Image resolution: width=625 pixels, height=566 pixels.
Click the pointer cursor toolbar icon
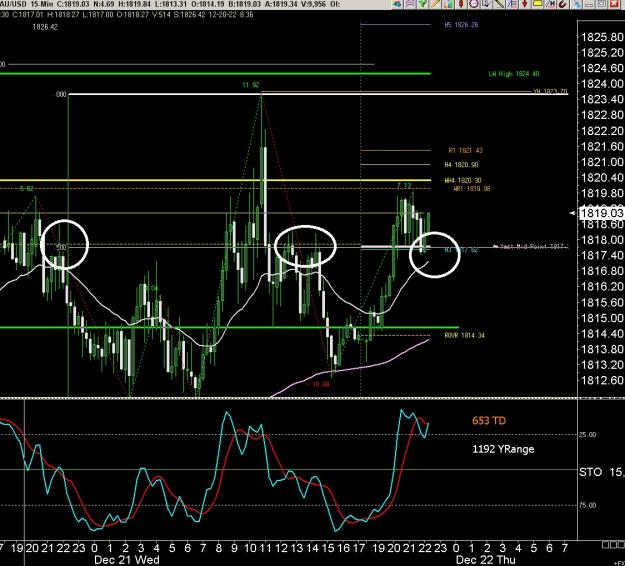(x=487, y=4)
